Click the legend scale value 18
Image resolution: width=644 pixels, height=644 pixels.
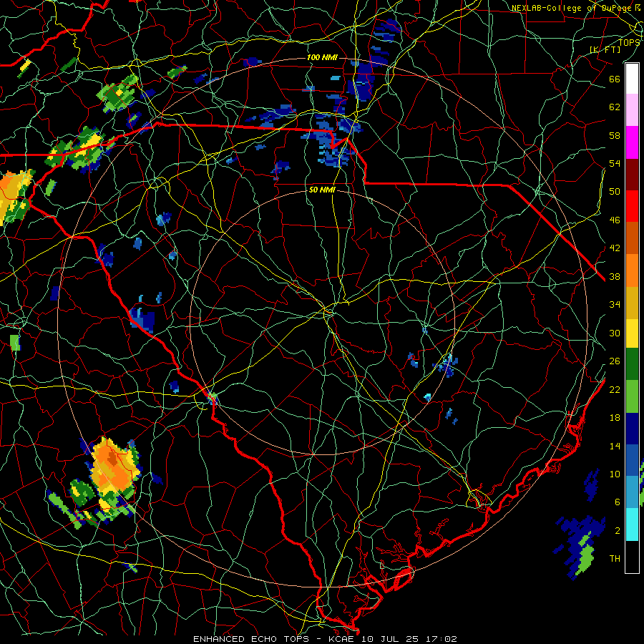615,418
